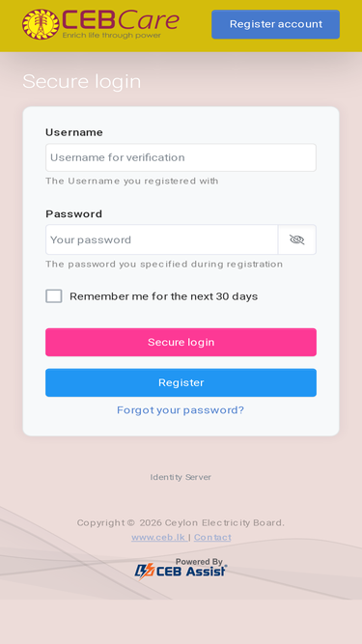362x644 pixels.
Task: Submit with the pink Secure login button
Action: (181, 342)
